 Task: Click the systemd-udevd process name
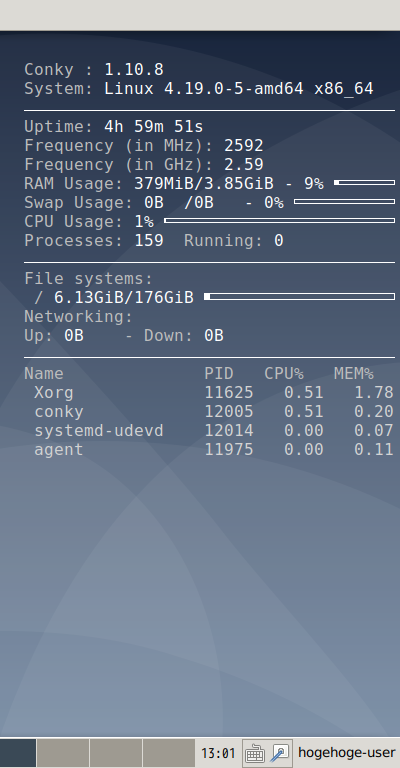(99, 431)
